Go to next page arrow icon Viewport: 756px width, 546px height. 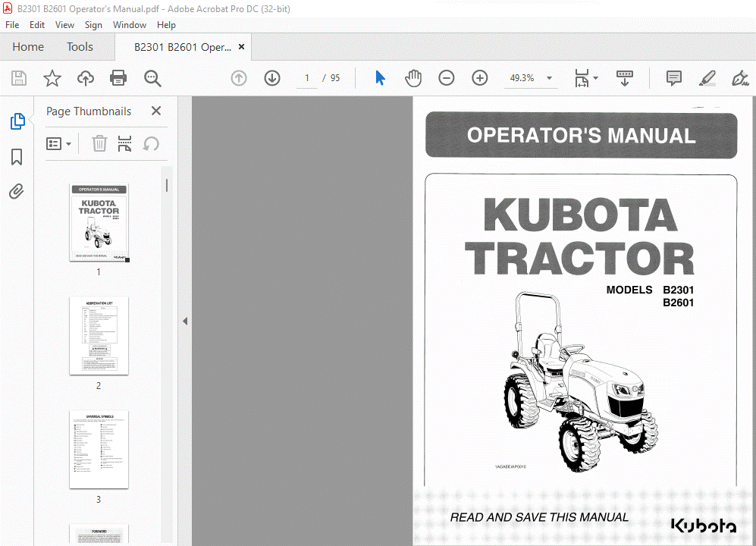(272, 78)
